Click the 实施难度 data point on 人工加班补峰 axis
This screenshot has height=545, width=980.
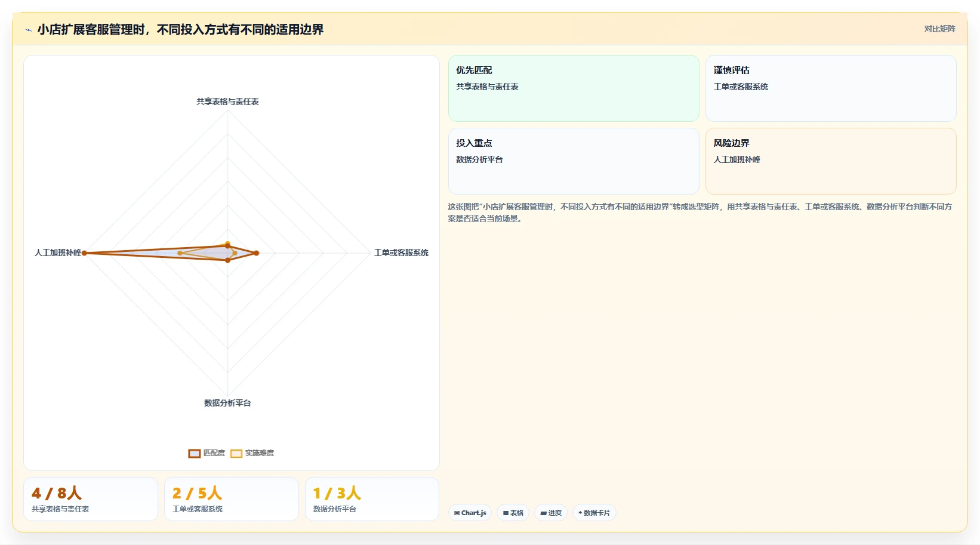click(x=180, y=253)
